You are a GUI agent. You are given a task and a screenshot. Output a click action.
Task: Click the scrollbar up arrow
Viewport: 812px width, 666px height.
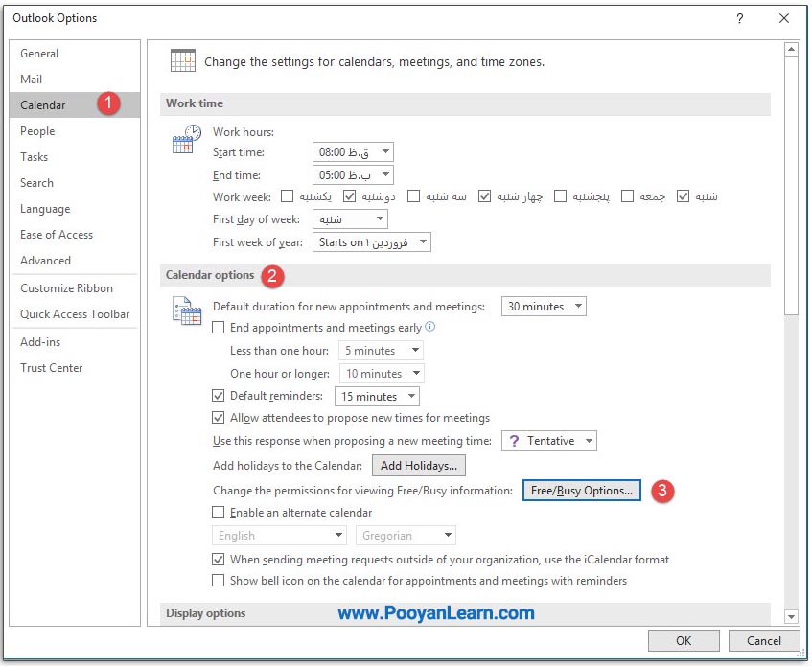pos(791,50)
